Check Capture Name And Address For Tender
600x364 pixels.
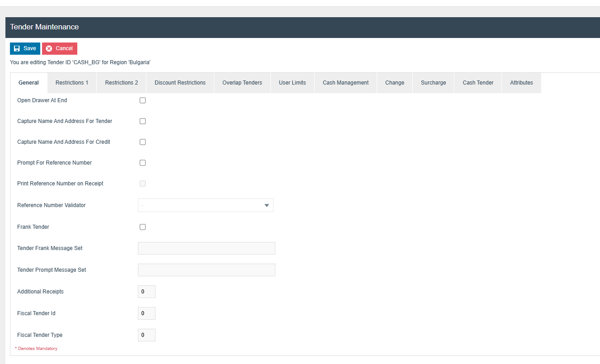point(142,121)
